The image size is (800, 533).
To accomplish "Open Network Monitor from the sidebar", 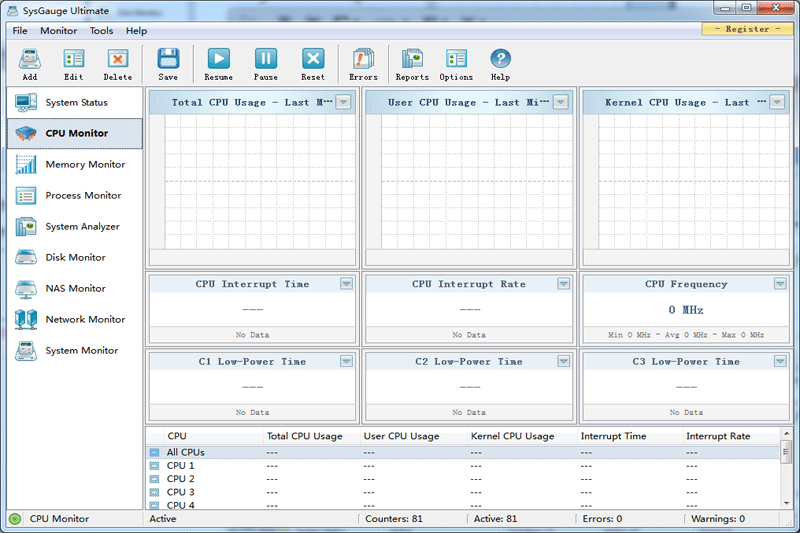I will coord(85,320).
